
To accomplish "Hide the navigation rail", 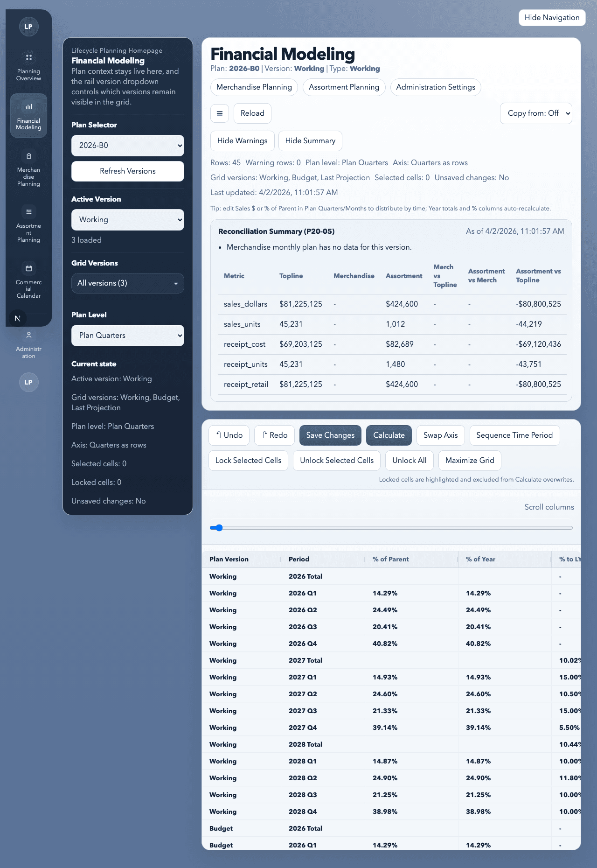I will tap(552, 18).
